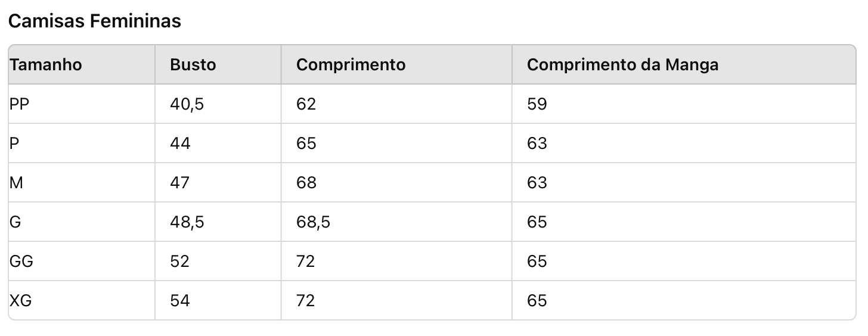This screenshot has height=336, width=868.
Task: Select the P size row label
Action: [x=14, y=144]
